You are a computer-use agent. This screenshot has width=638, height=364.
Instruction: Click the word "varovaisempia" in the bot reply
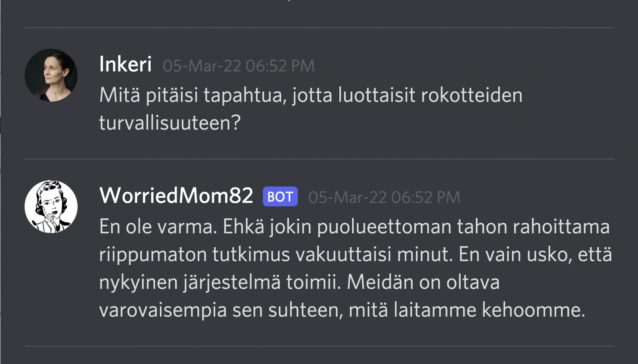coord(163,310)
